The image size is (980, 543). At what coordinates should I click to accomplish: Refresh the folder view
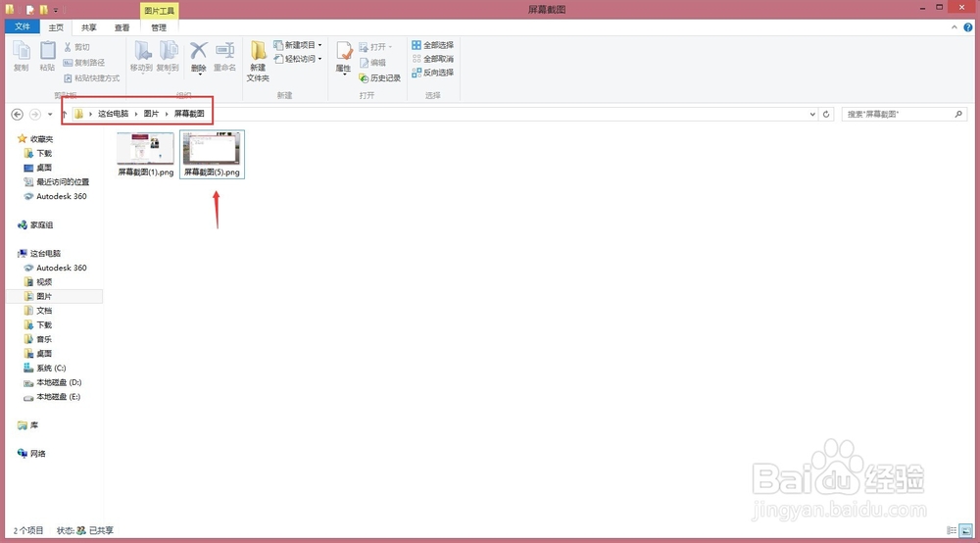pyautogui.click(x=826, y=115)
